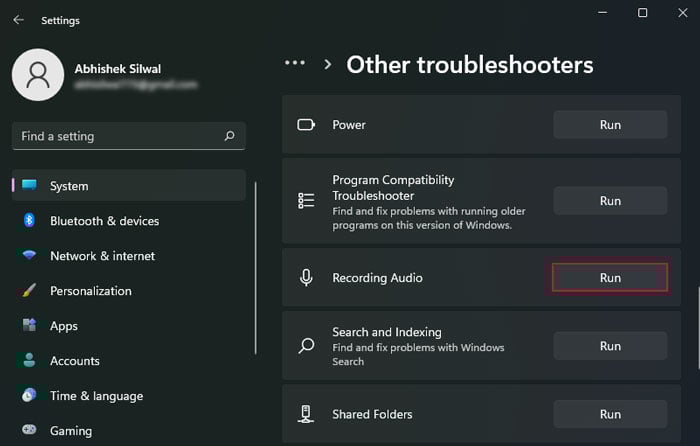Click the System monitor icon
The image size is (700, 446).
coord(29,185)
